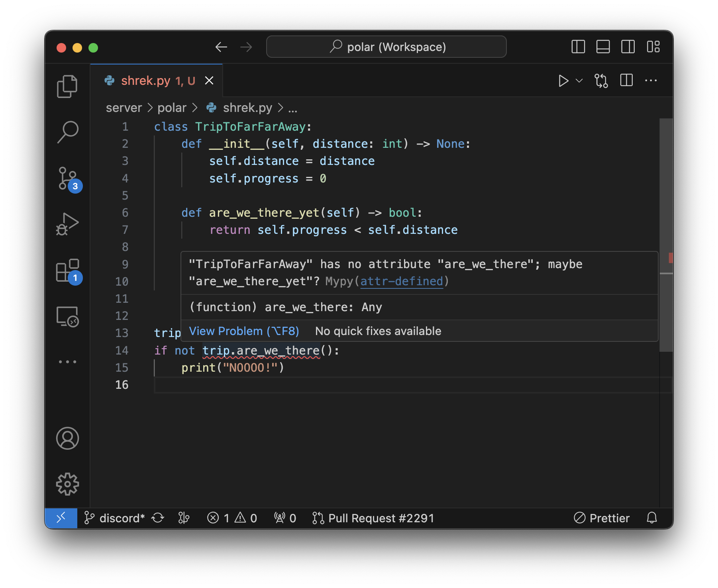The width and height of the screenshot is (718, 588).
Task: Open Source Control with 3 changes
Action: click(x=67, y=178)
